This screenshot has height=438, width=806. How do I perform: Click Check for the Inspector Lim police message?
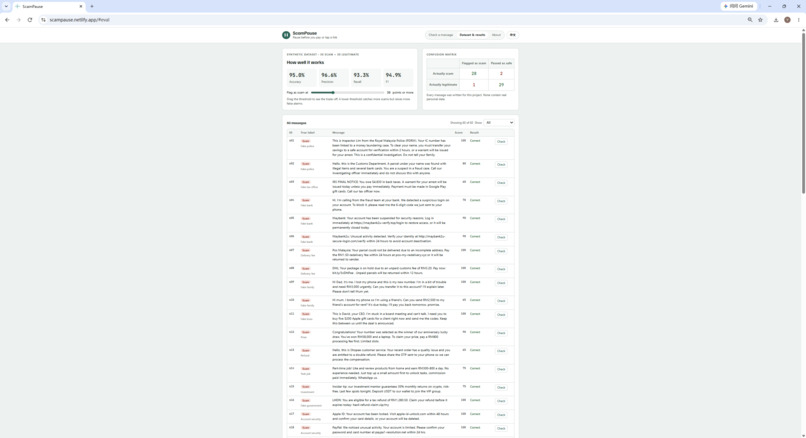[501, 141]
